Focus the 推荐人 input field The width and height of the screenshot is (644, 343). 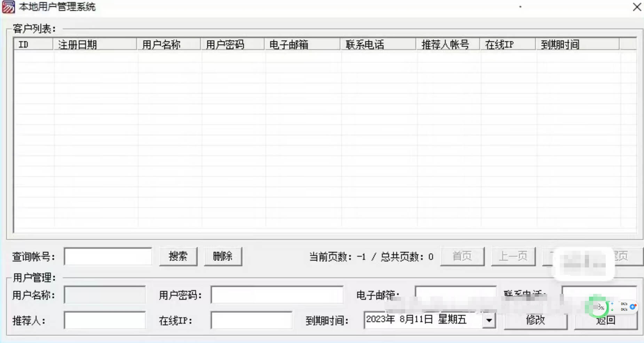[105, 320]
